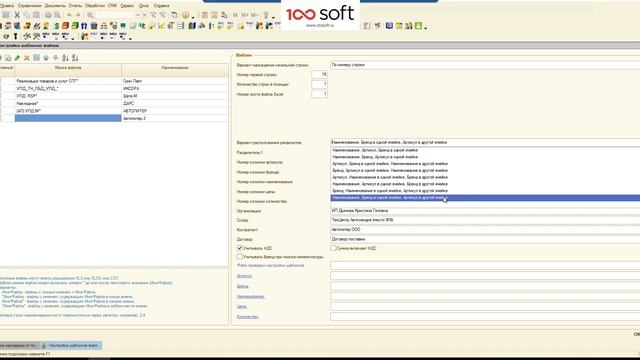
Task: Select the ИКСОРА row in templates table
Action: pyautogui.click(x=114, y=89)
